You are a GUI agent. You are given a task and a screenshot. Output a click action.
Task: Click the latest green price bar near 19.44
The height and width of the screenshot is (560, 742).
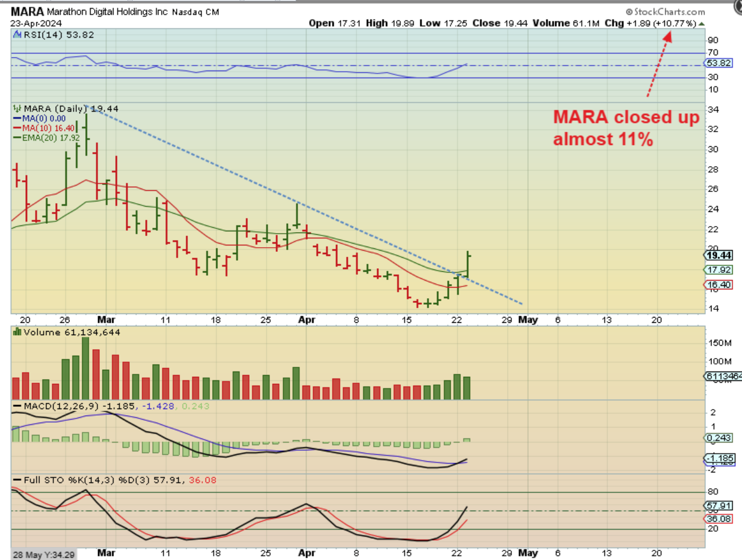tap(468, 264)
